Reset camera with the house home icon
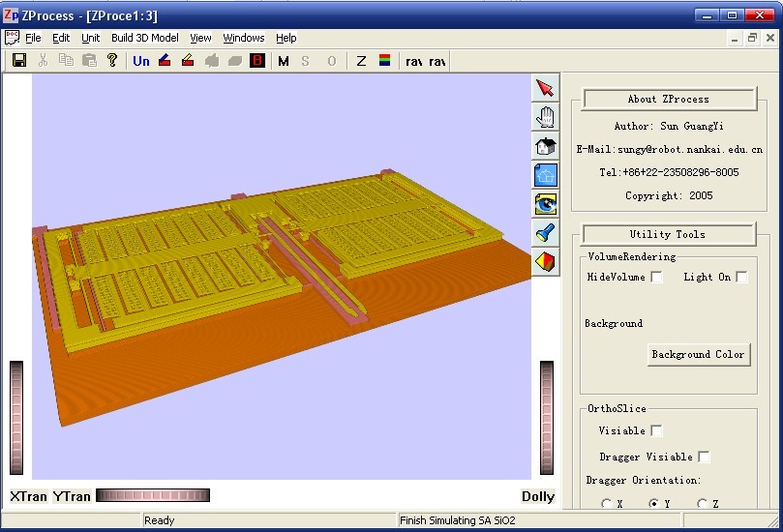783x532 pixels. pyautogui.click(x=545, y=146)
